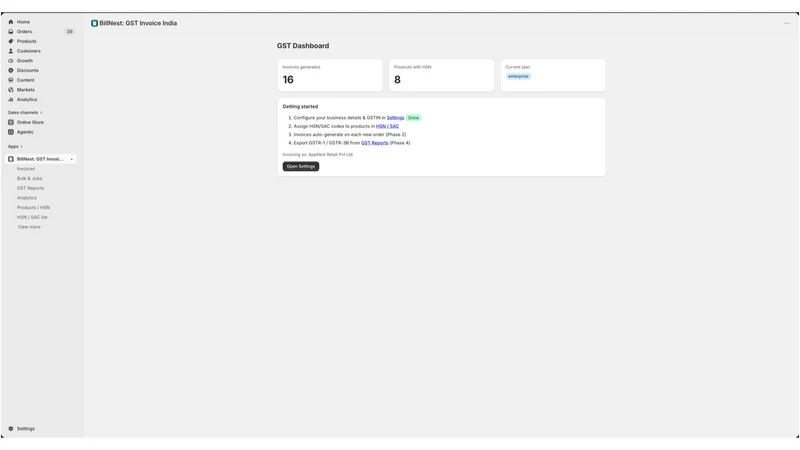
Task: Click the pin icon beside BillNest app
Action: point(71,159)
